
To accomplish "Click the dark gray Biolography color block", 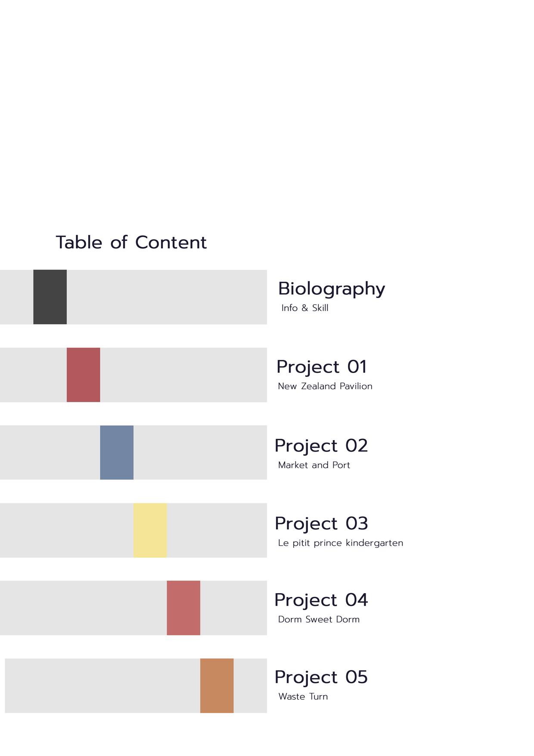I will tap(50, 297).
